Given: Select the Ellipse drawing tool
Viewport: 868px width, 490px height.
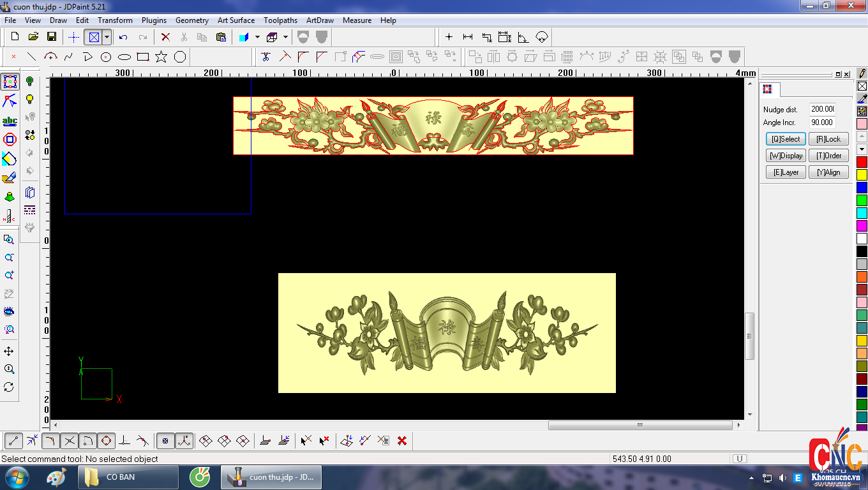Looking at the screenshot, I should (x=124, y=57).
